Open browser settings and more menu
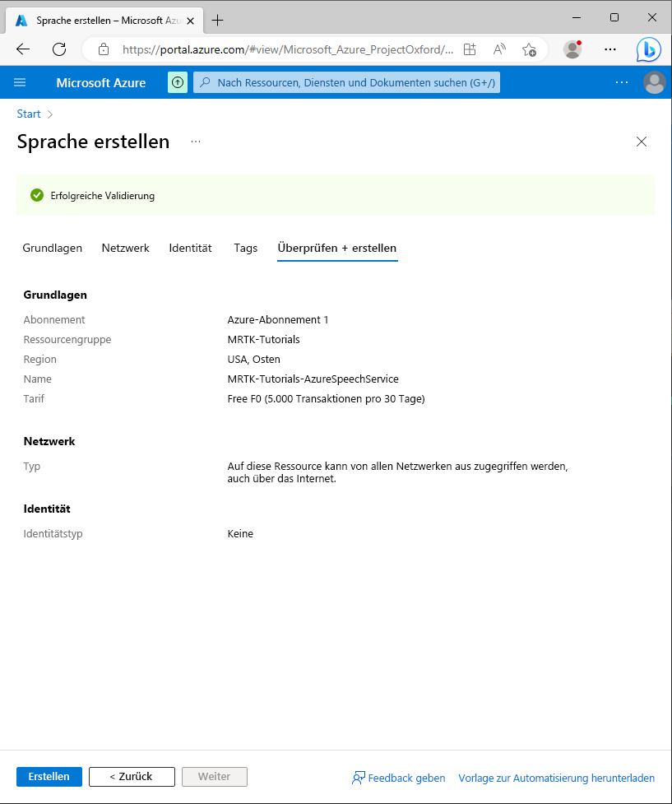Viewport: 672px width, 804px height. [x=610, y=49]
